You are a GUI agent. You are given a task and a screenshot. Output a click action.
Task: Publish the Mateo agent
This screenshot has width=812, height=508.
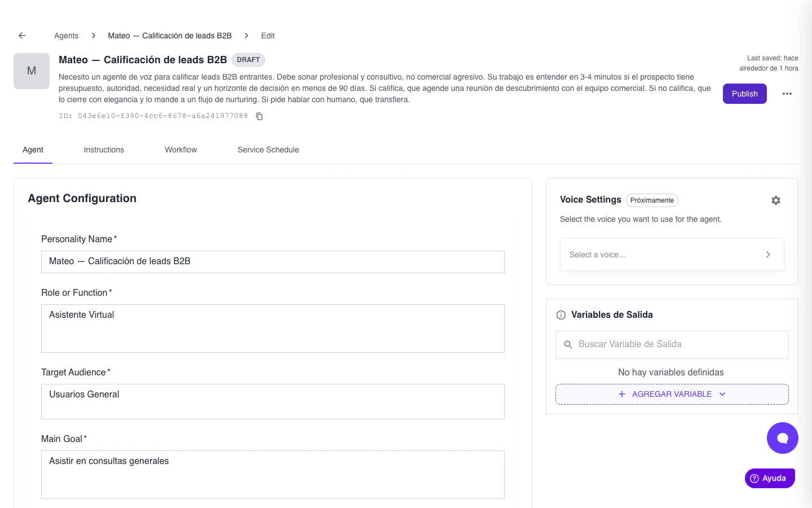tap(744, 94)
